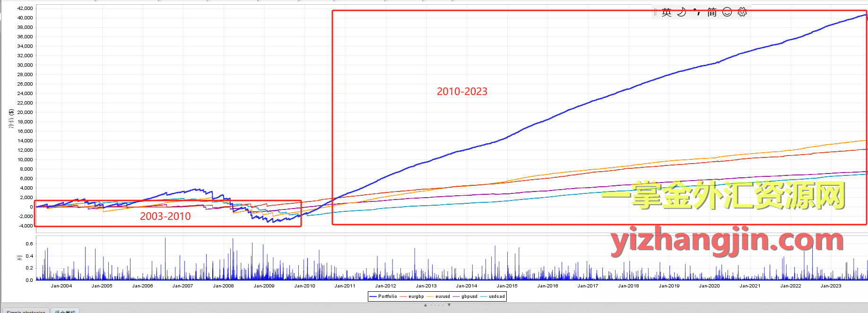Open IME settings gear
This screenshot has height=313, width=868.
pos(742,12)
